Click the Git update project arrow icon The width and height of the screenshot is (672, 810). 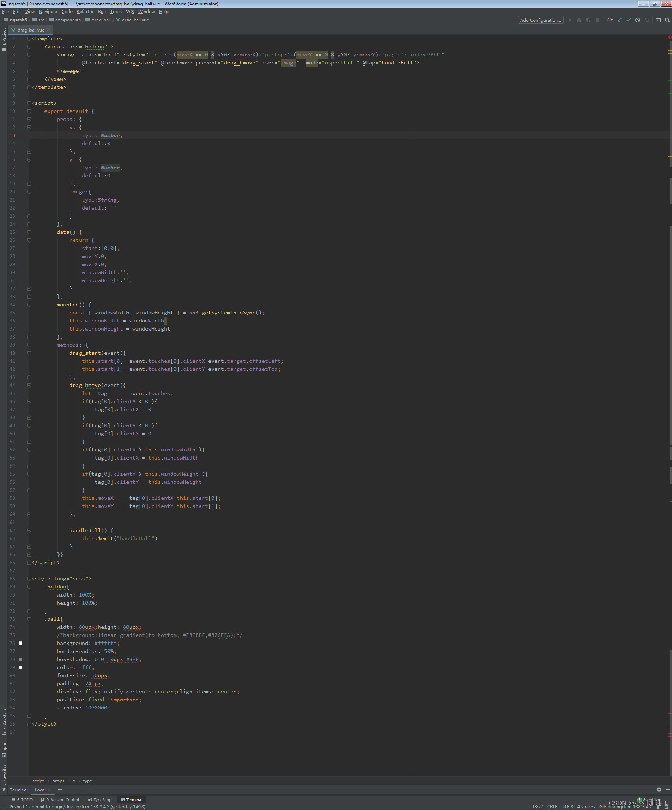click(x=619, y=20)
